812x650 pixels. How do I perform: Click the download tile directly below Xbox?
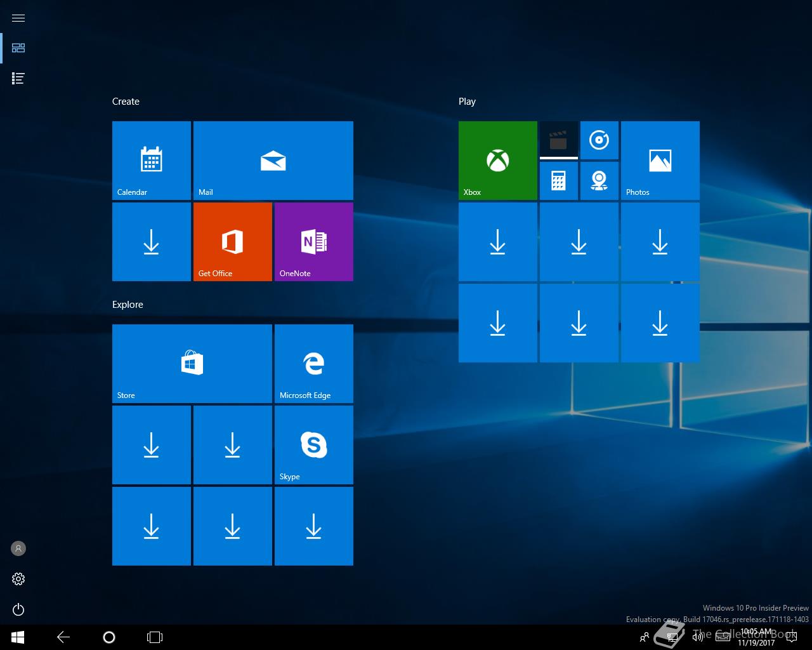tap(498, 242)
